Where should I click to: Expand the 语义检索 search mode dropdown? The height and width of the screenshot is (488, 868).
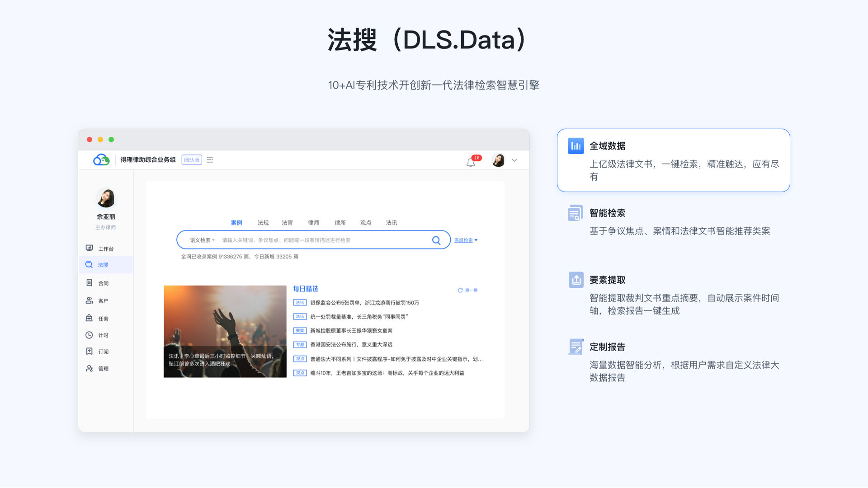pos(199,240)
